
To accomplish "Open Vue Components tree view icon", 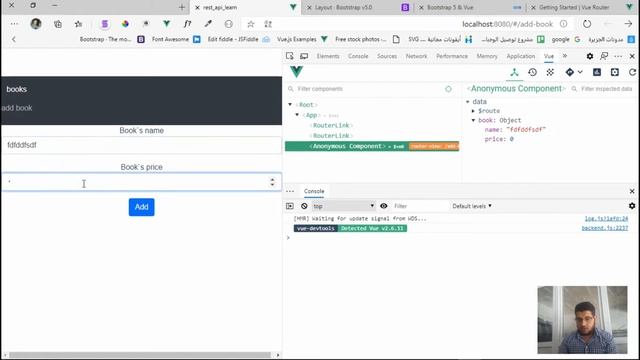I will tap(514, 72).
